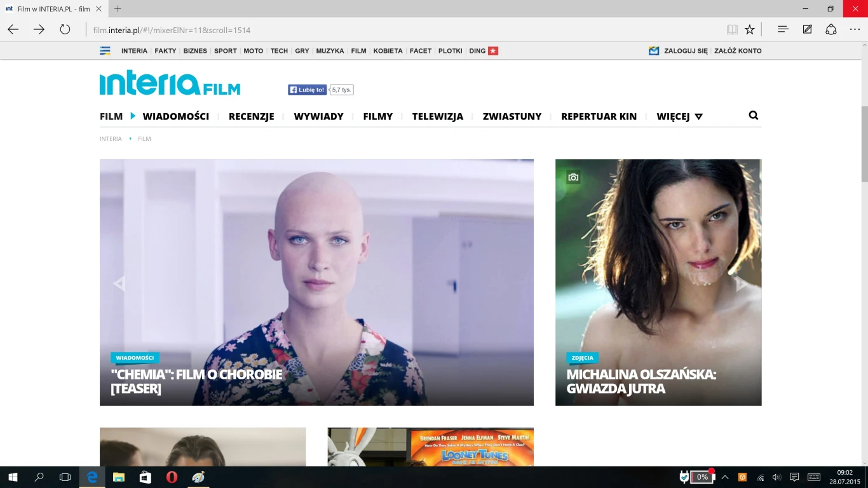Image resolution: width=868 pixels, height=488 pixels.
Task: Open the volume control from the system tray
Action: point(776,477)
